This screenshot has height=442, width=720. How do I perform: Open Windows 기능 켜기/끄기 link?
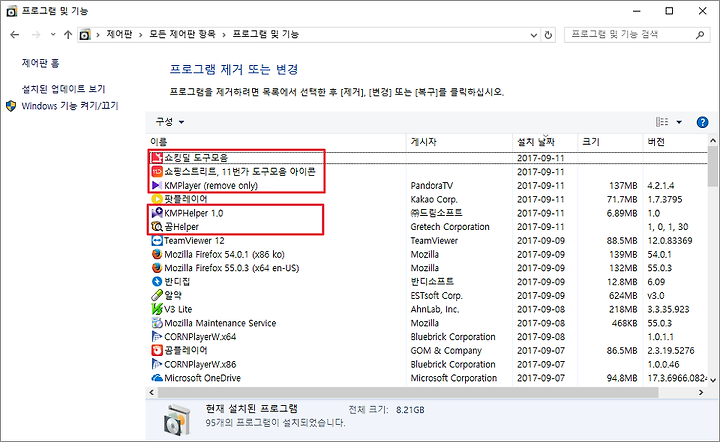coord(70,106)
